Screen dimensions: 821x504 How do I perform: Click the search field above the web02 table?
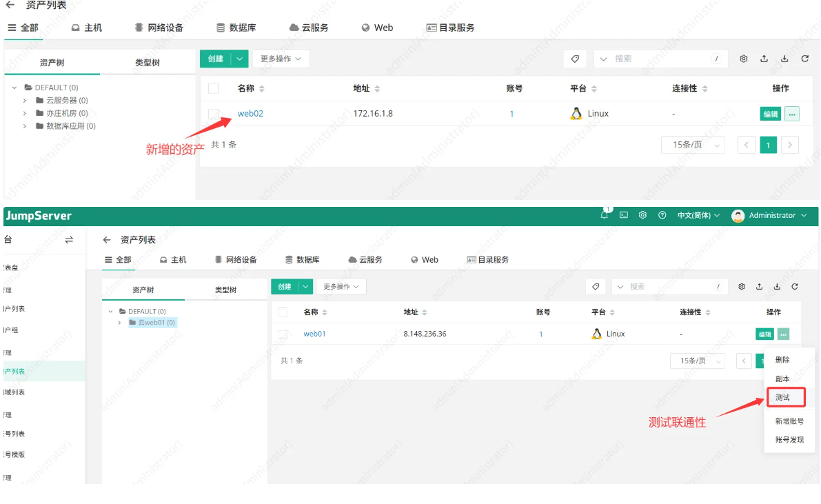[661, 59]
